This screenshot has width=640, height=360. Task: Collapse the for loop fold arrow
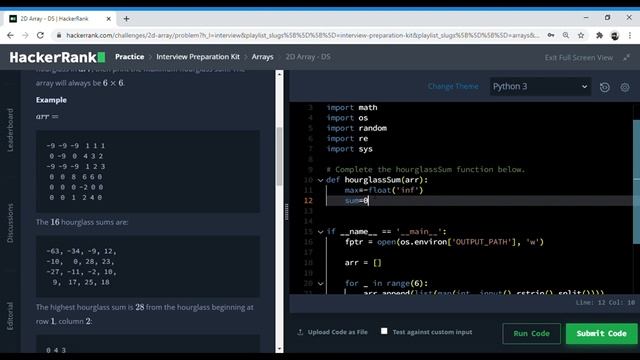[320, 284]
